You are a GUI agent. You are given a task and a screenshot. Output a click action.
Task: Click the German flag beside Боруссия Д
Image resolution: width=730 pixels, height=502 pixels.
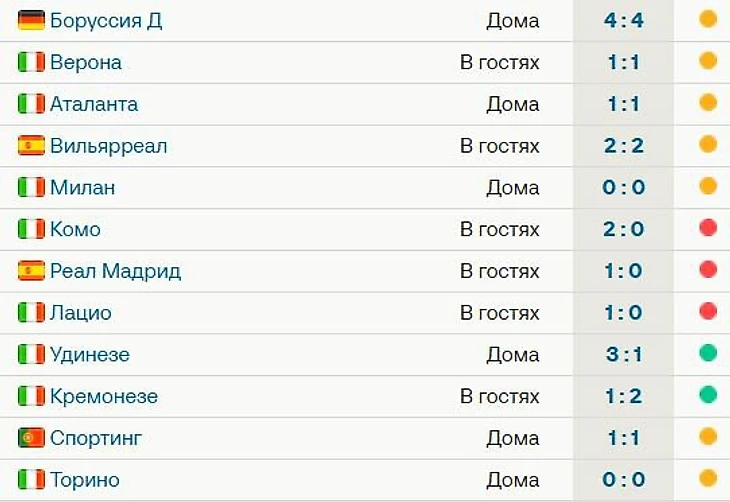[x=31, y=20]
